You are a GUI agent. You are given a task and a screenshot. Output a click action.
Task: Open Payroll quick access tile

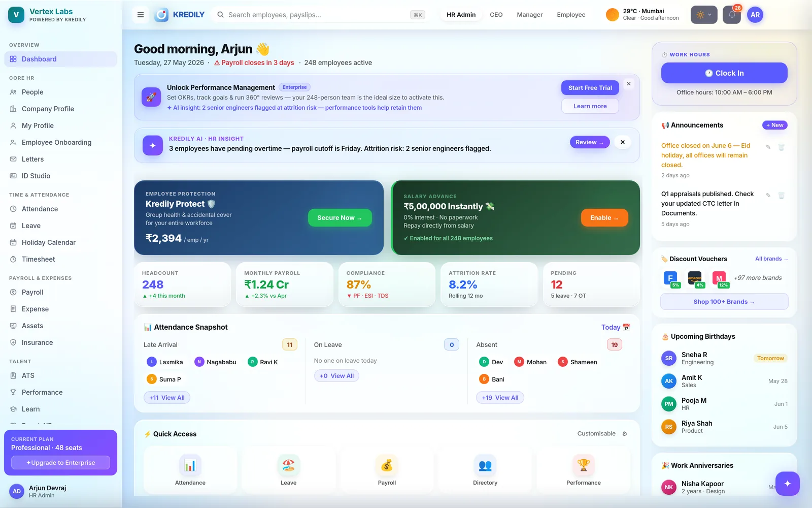click(x=387, y=469)
